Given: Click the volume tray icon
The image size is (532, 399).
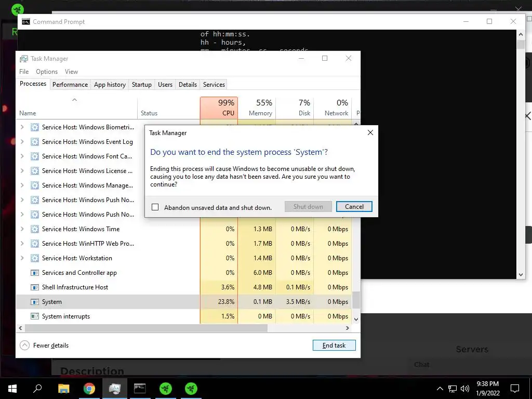Looking at the screenshot, I should click(465, 389).
